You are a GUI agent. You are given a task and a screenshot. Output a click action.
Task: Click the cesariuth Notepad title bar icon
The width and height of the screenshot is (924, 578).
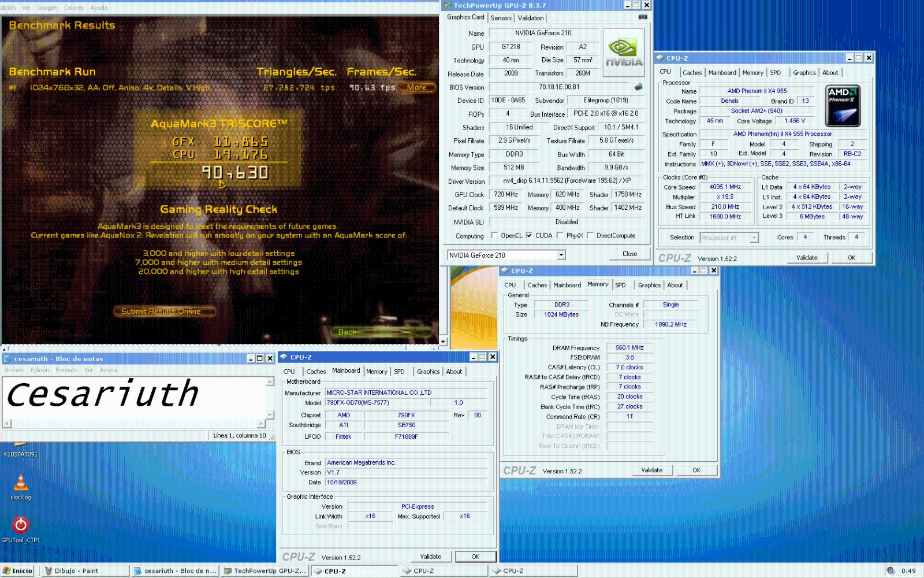pos(8,358)
